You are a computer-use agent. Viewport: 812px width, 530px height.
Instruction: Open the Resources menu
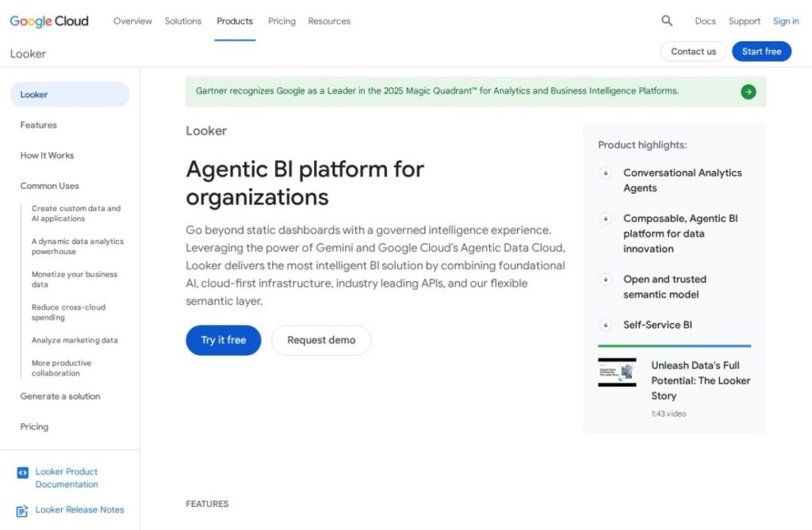click(x=329, y=21)
